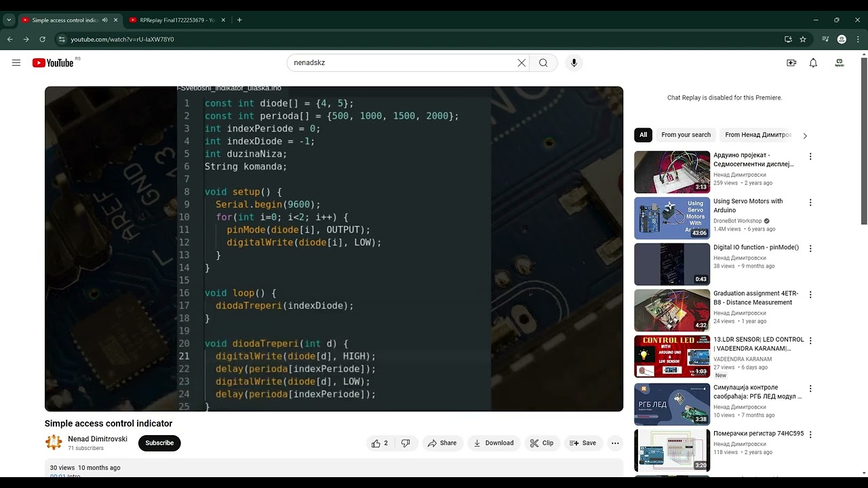Share this video
This screenshot has width=868, height=488.
[x=443, y=443]
